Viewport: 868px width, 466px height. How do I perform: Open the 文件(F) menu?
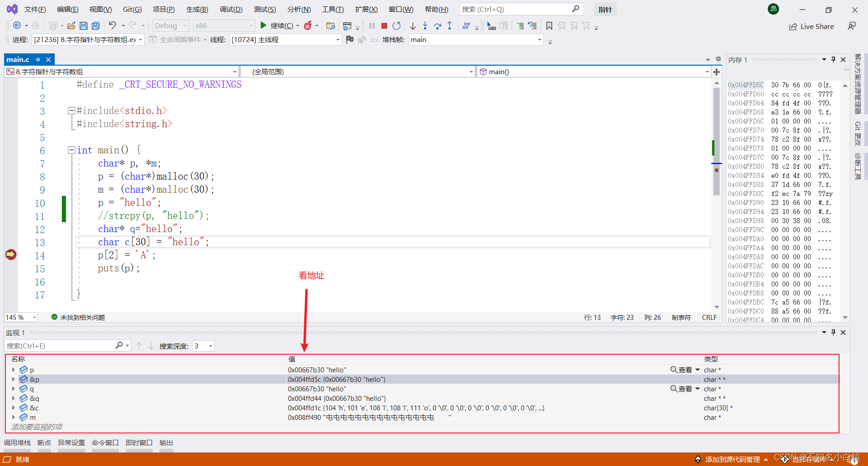click(x=35, y=10)
